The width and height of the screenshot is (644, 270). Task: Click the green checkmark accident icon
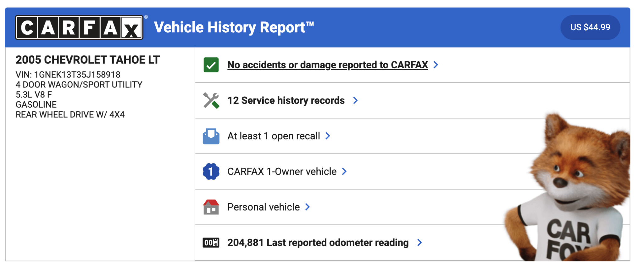(x=211, y=65)
